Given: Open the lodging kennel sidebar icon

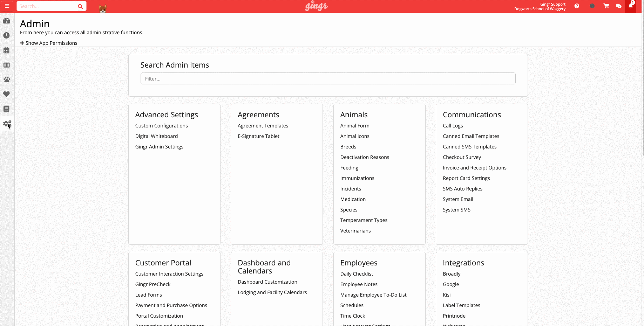Looking at the screenshot, I should tap(7, 65).
